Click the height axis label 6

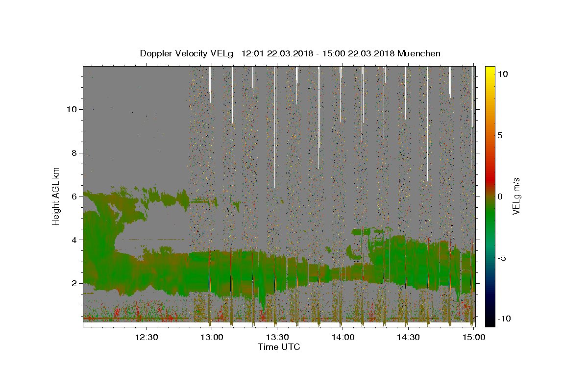coord(73,196)
